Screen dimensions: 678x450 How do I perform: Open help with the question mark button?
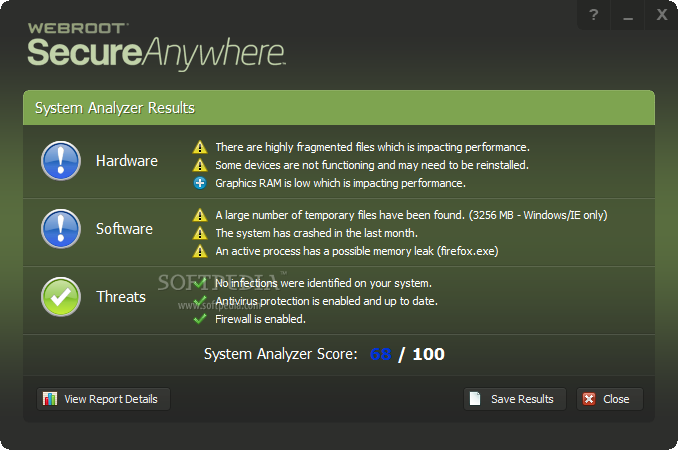point(594,15)
